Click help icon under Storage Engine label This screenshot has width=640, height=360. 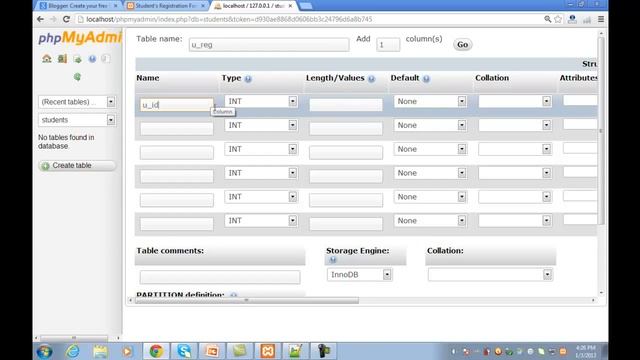pyautogui.click(x=333, y=260)
